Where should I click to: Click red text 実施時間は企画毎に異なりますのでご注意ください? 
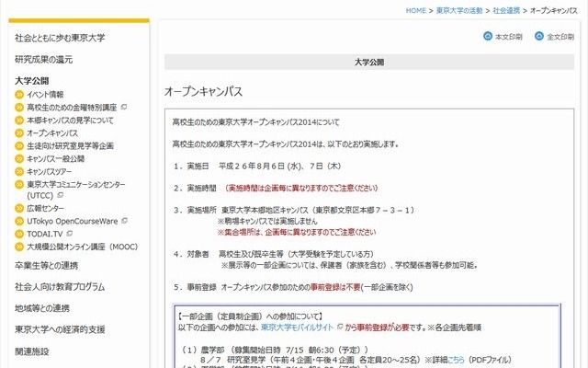click(x=301, y=188)
